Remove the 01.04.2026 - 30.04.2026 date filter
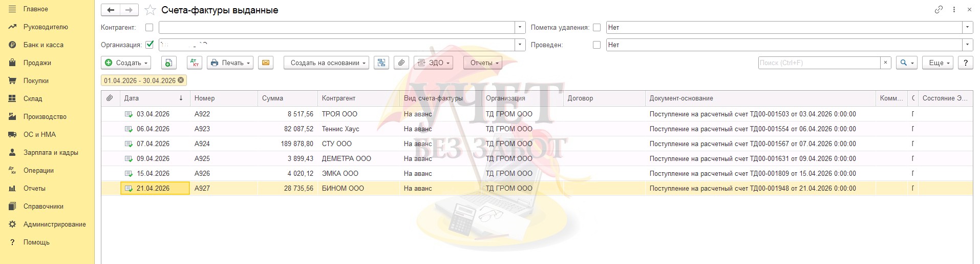 181,80
